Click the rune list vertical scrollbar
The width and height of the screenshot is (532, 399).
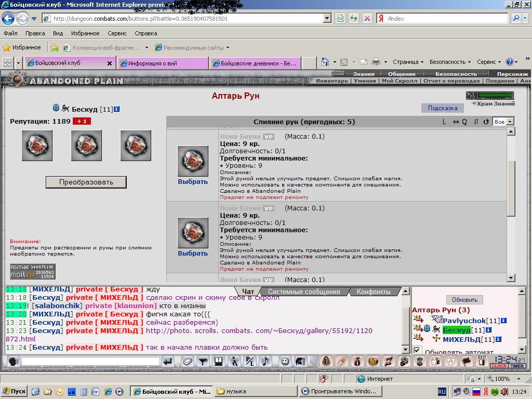(511, 205)
